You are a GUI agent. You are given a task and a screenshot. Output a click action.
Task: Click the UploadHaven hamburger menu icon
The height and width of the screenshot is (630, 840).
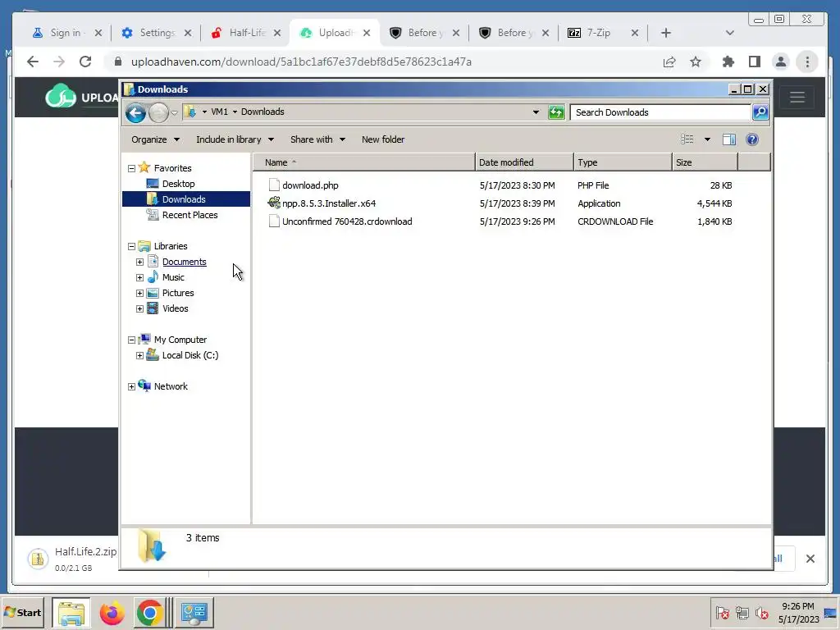797,97
